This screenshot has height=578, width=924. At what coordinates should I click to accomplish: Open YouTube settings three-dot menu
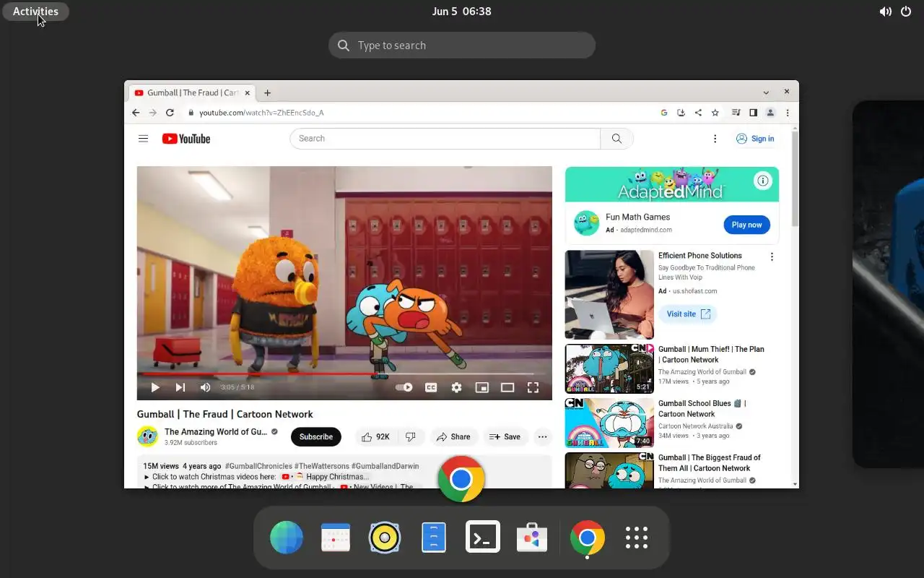[715, 139]
